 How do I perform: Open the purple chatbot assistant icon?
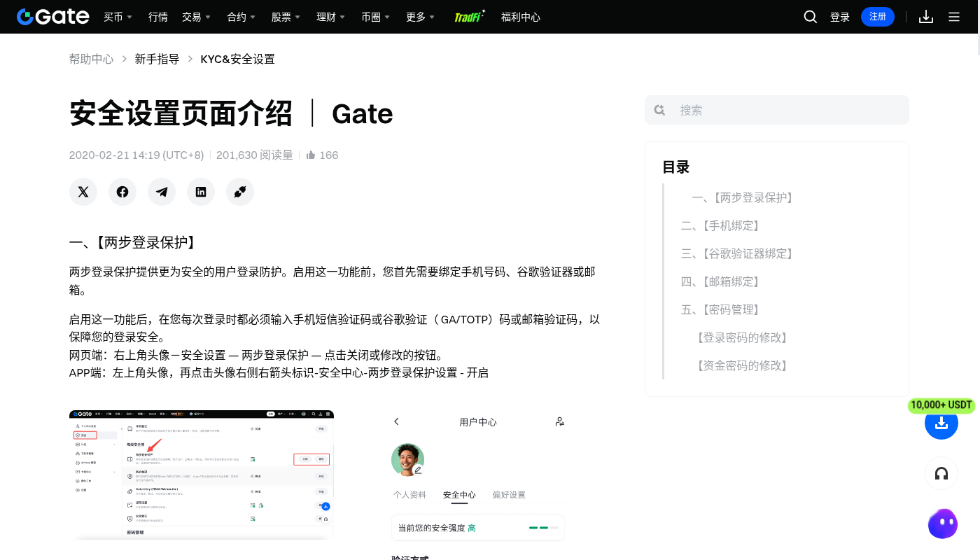point(942,524)
